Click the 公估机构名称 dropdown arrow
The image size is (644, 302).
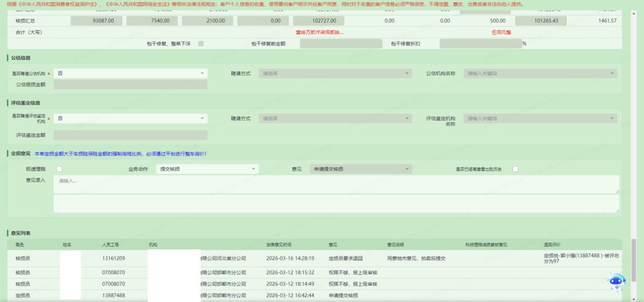[x=612, y=73]
